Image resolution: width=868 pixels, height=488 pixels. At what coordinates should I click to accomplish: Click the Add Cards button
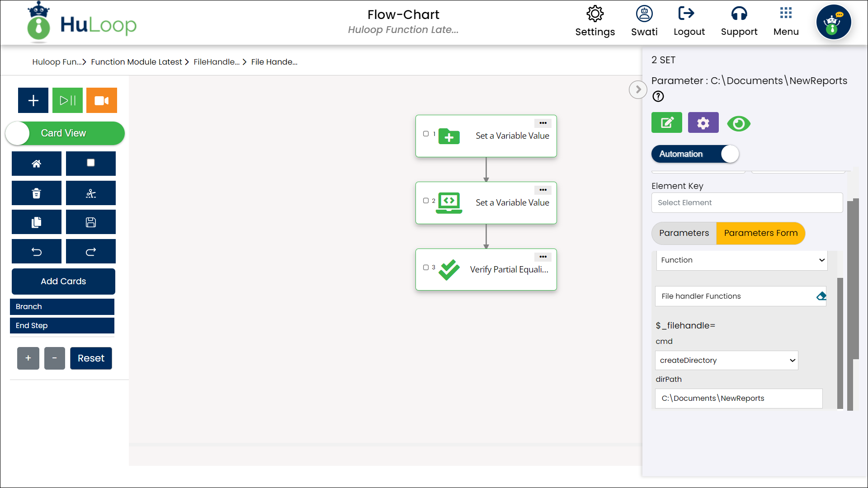pyautogui.click(x=63, y=282)
